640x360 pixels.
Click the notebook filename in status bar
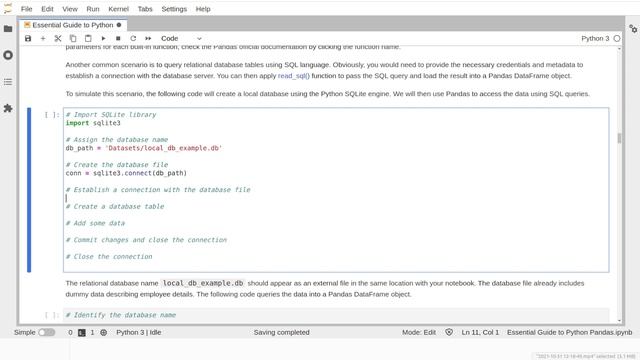click(x=569, y=332)
